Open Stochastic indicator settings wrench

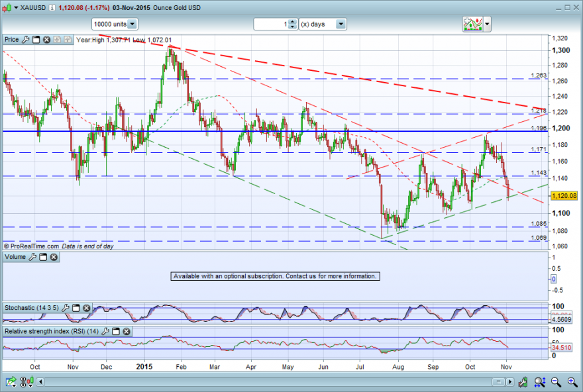click(66, 308)
